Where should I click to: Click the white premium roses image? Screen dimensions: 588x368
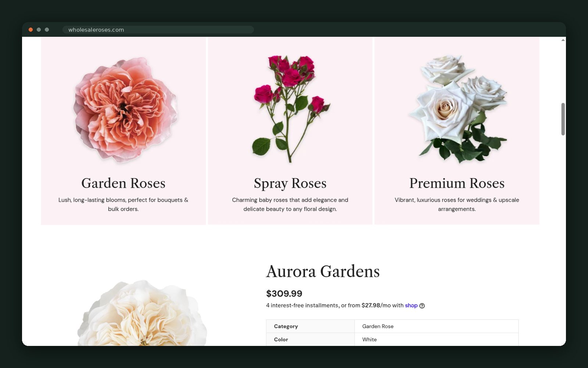458,109
